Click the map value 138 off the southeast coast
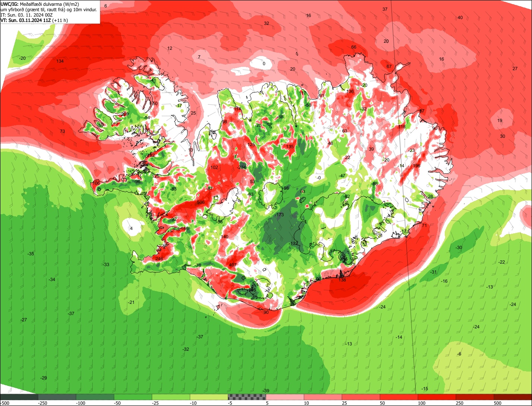Screen dimensions: 532x406 click(342, 280)
